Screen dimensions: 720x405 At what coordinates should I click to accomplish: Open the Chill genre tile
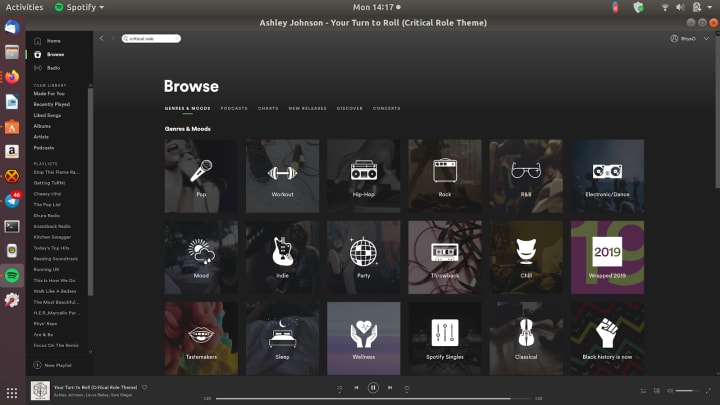click(x=526, y=257)
